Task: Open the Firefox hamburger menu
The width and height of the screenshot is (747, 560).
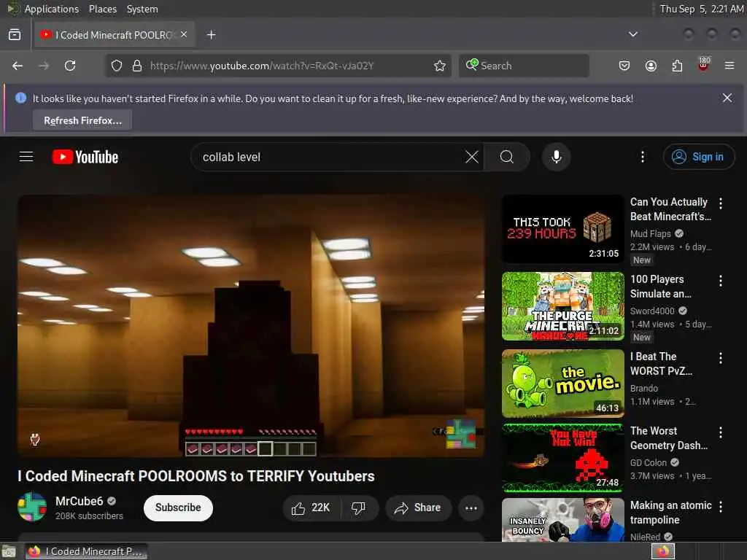Action: point(729,66)
